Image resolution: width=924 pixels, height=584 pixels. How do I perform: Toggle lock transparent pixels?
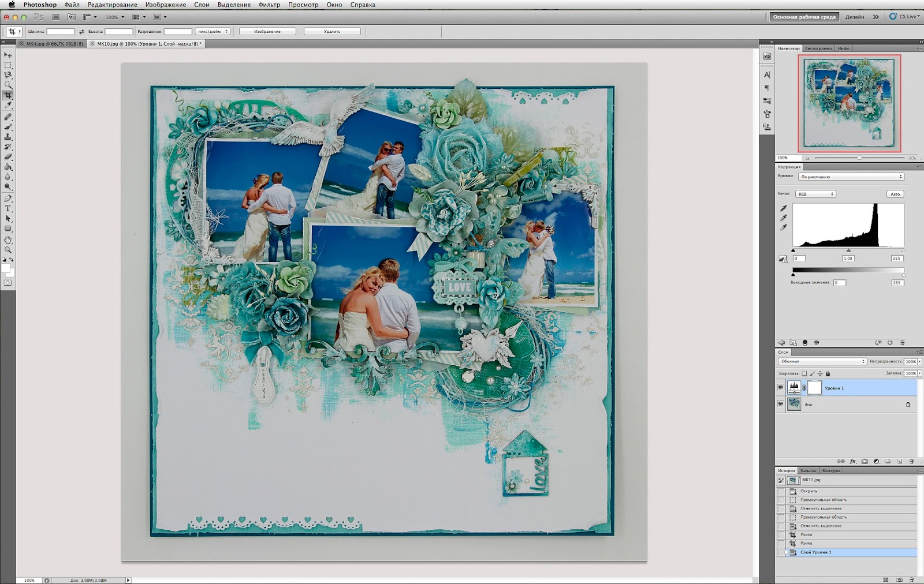tap(804, 373)
